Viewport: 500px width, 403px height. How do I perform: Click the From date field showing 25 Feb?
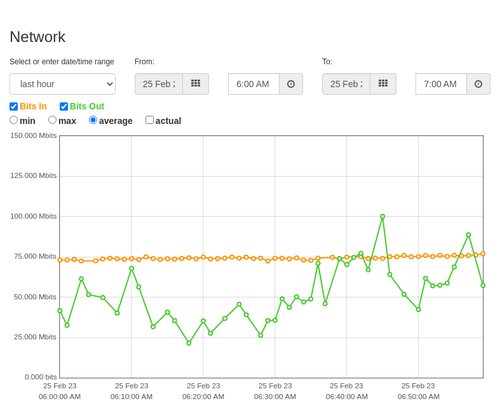point(159,84)
